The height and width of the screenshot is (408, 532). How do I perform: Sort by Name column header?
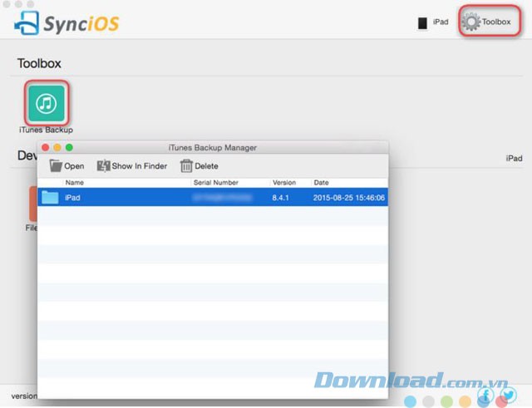point(75,183)
